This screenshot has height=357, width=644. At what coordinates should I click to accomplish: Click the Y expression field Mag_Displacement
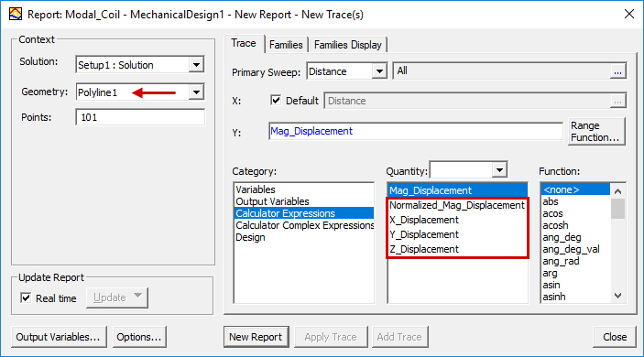(x=416, y=131)
